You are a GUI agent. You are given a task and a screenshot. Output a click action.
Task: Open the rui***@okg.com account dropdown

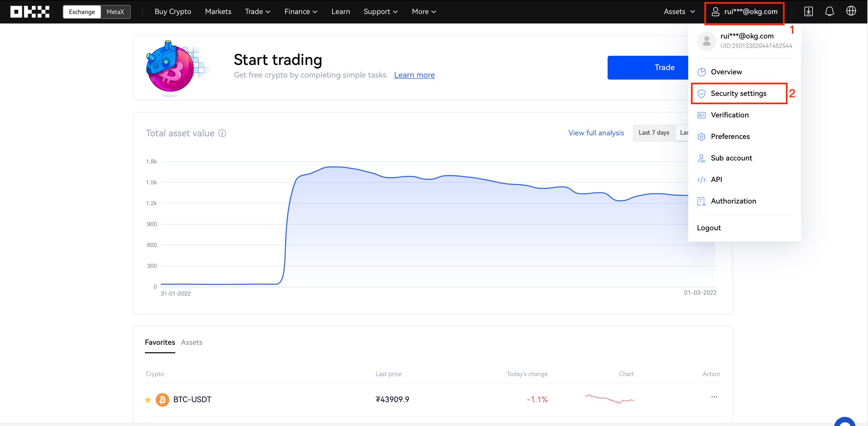pos(744,12)
